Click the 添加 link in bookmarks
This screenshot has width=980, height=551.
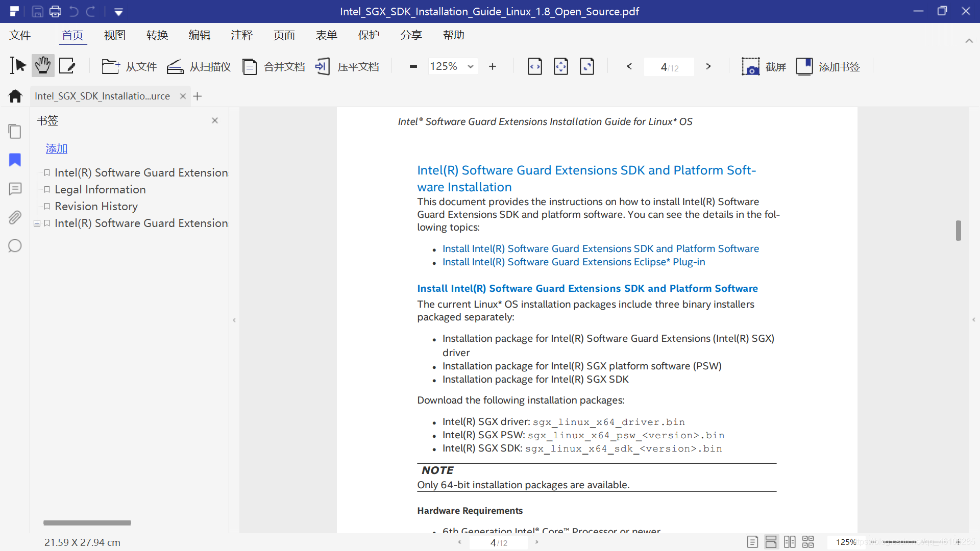pyautogui.click(x=56, y=148)
